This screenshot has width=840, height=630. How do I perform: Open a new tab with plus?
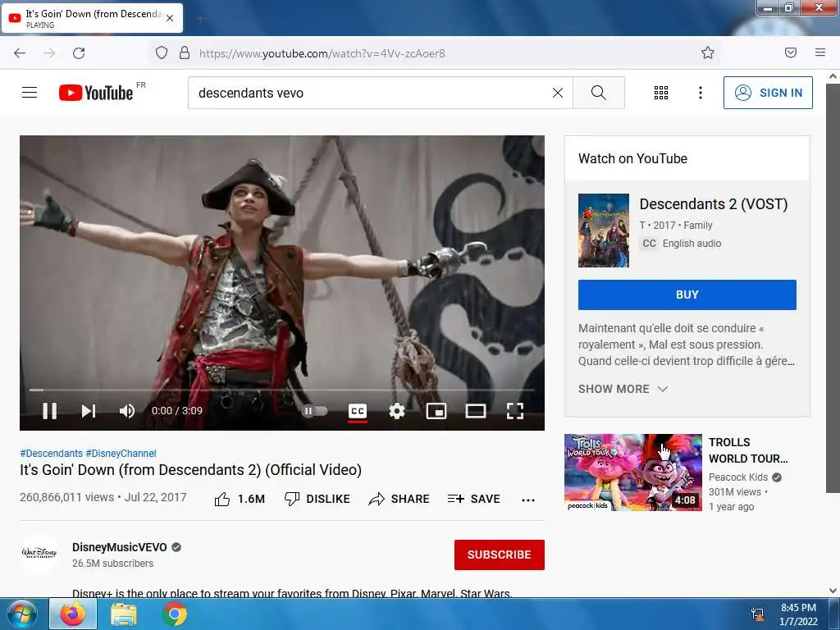(200, 19)
